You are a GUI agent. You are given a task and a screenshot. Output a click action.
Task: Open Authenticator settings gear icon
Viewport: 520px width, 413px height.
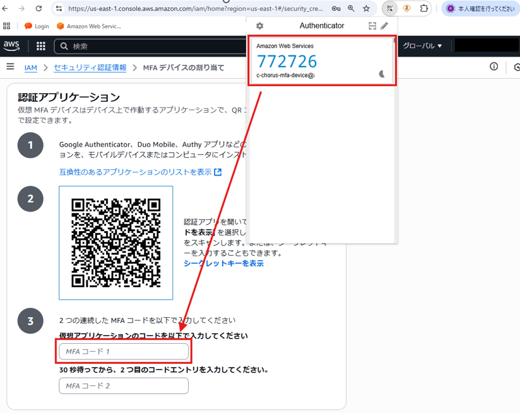pyautogui.click(x=260, y=26)
